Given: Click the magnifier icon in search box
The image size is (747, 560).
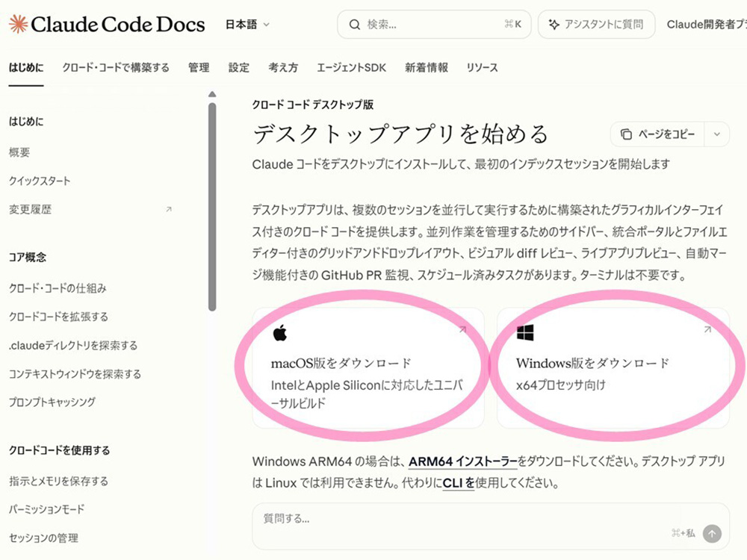Looking at the screenshot, I should point(354,25).
